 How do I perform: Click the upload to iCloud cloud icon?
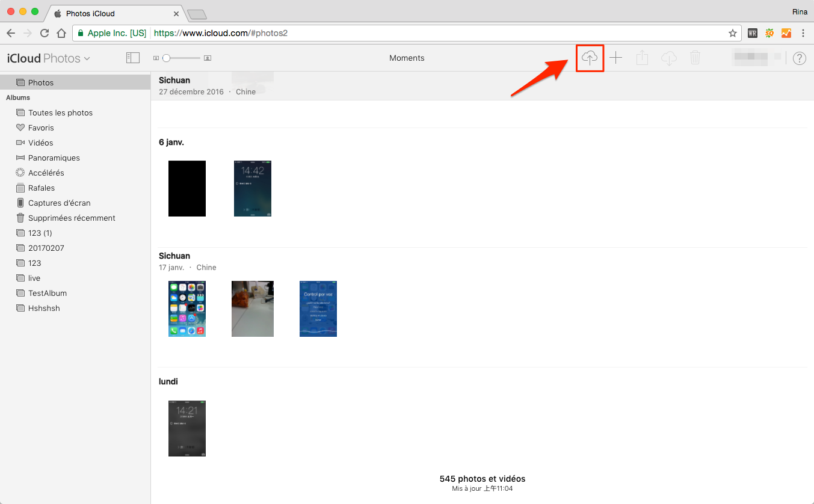tap(590, 58)
